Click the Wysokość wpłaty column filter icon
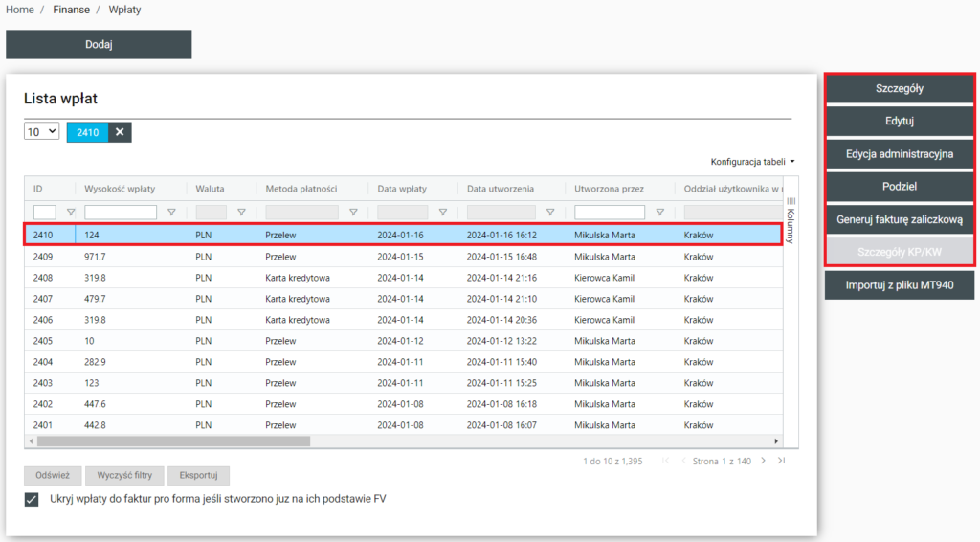The height and width of the screenshot is (542, 980). (171, 213)
